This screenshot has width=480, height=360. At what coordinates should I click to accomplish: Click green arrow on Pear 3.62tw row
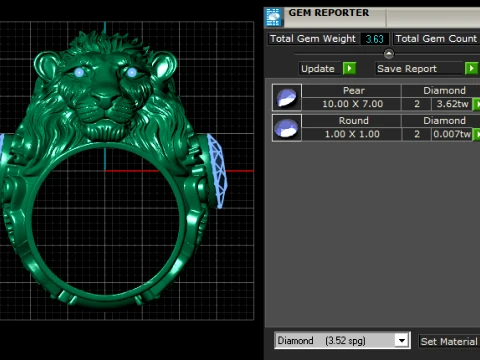pos(477,104)
